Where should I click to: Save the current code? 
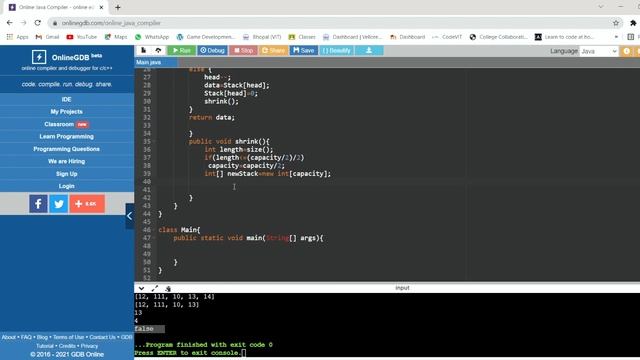[303, 50]
